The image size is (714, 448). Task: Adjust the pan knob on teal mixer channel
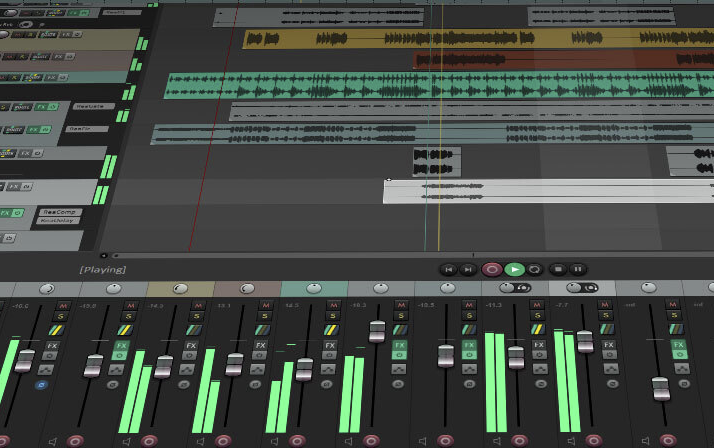pyautogui.click(x=315, y=288)
